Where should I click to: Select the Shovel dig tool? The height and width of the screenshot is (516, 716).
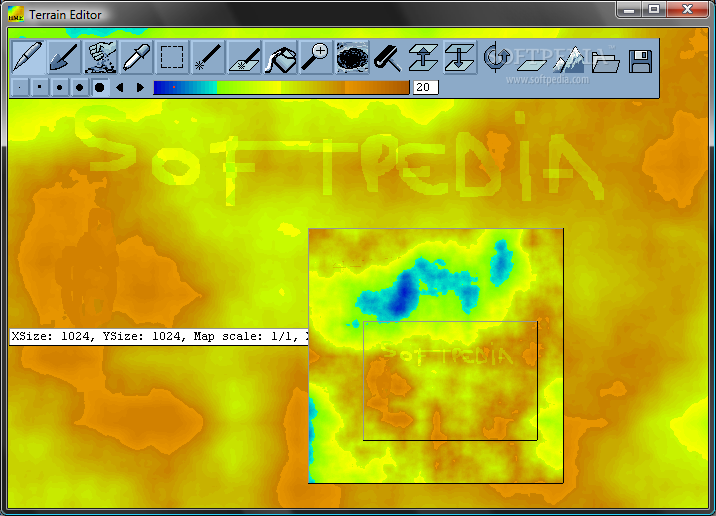coord(63,58)
